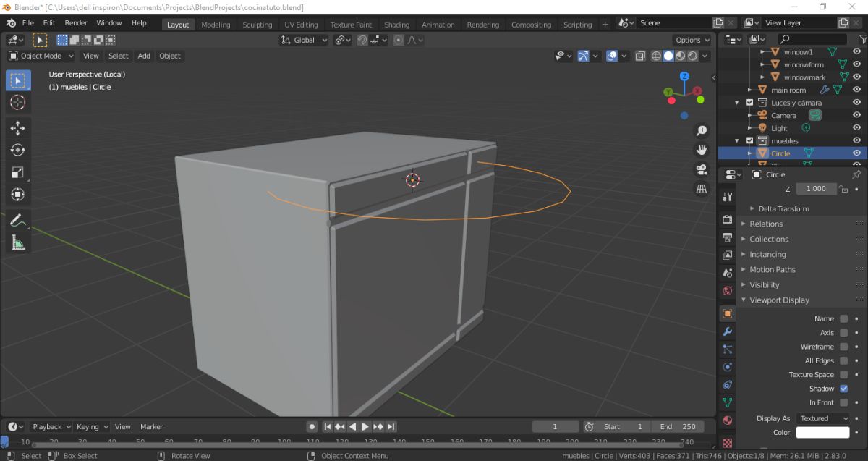868x461 pixels.
Task: Expand the Collections panel
Action: point(769,239)
